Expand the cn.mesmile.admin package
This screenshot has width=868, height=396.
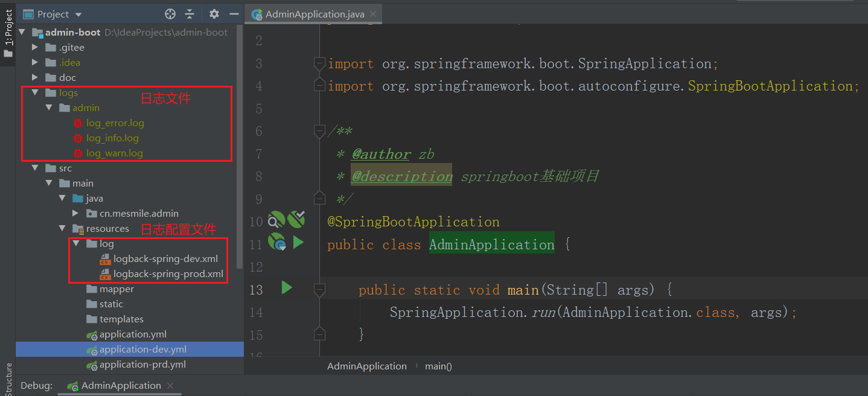75,213
